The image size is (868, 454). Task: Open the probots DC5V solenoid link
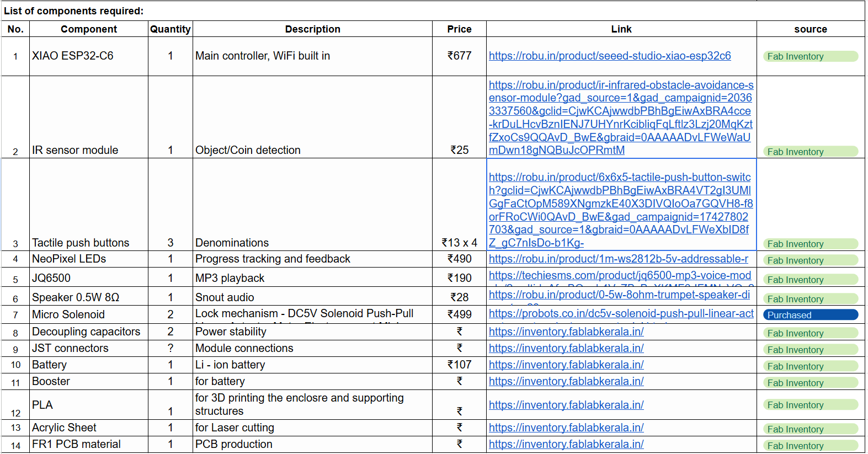coord(621,313)
